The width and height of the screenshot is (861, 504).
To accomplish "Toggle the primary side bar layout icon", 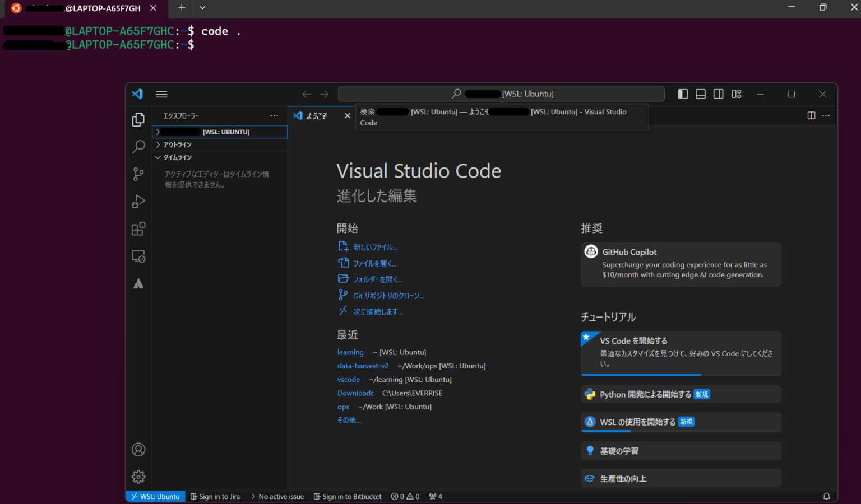I will coord(683,94).
